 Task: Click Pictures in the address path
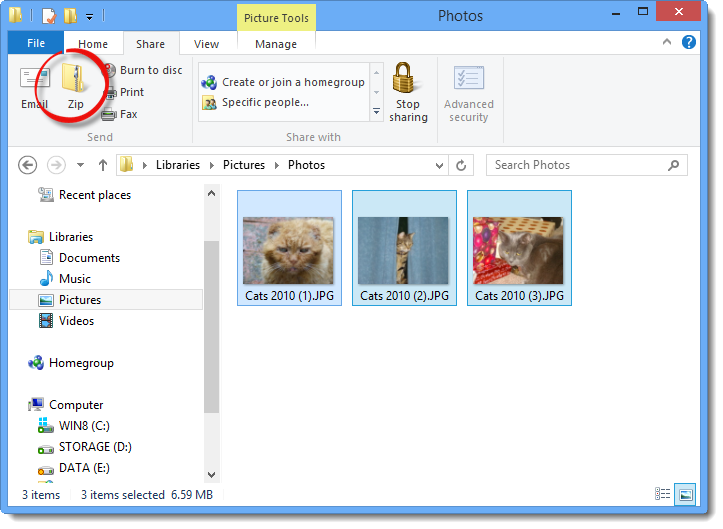point(244,165)
